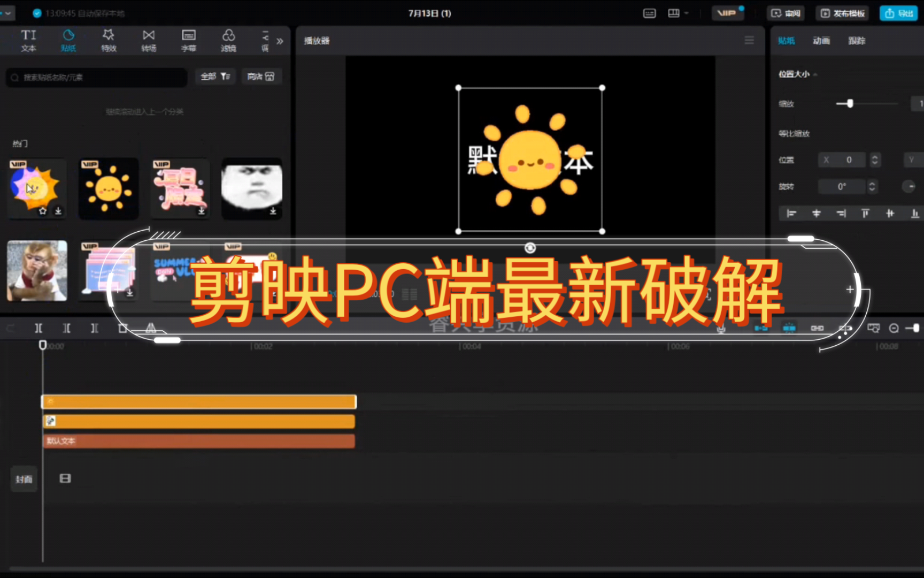Toggle the timeline preview-axis icon
924x578 pixels.
[845, 328]
